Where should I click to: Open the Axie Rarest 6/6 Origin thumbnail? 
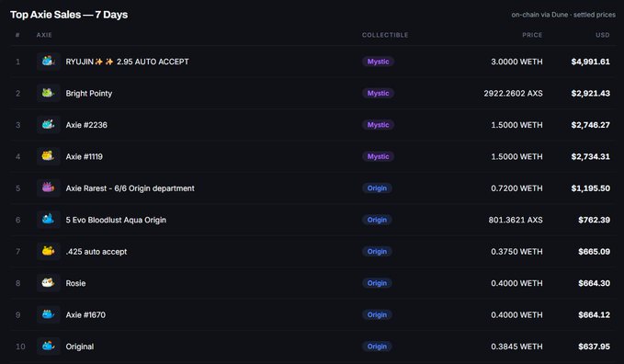point(48,188)
